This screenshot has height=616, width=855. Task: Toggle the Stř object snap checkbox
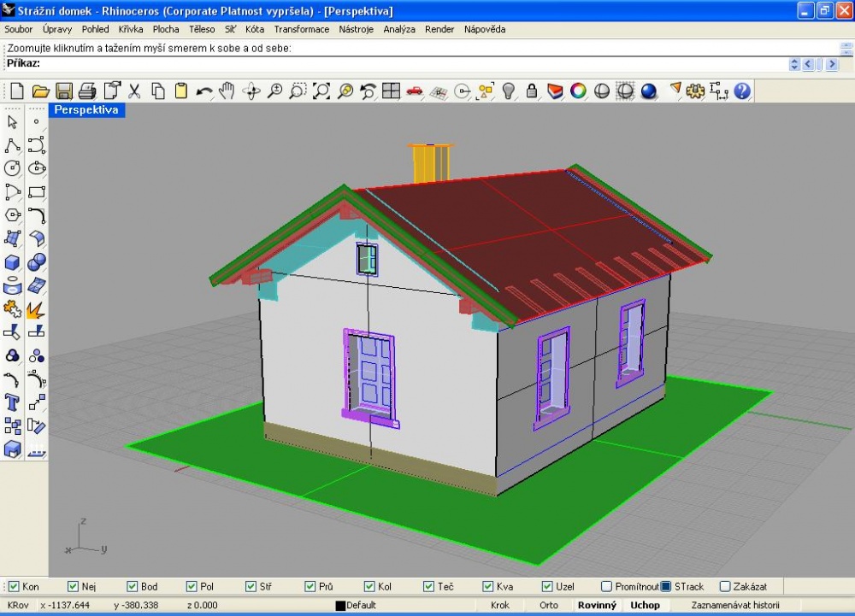coord(251,587)
